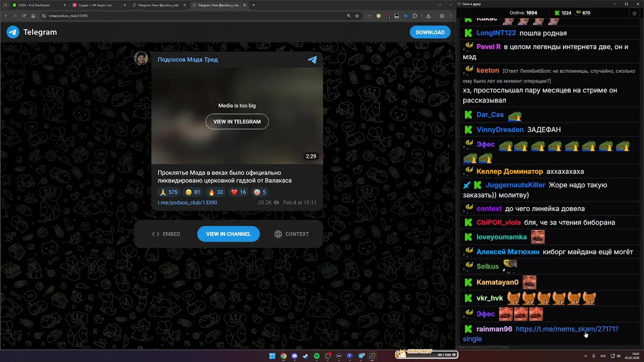This screenshot has height=362, width=644.
Task: Click the Алексей Матюхин username in chat
Action: click(508, 252)
